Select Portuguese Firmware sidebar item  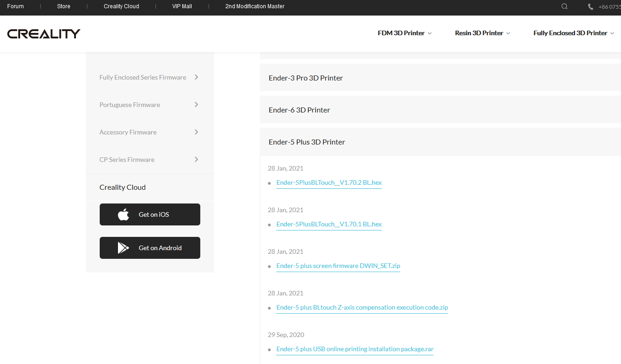[x=150, y=105]
